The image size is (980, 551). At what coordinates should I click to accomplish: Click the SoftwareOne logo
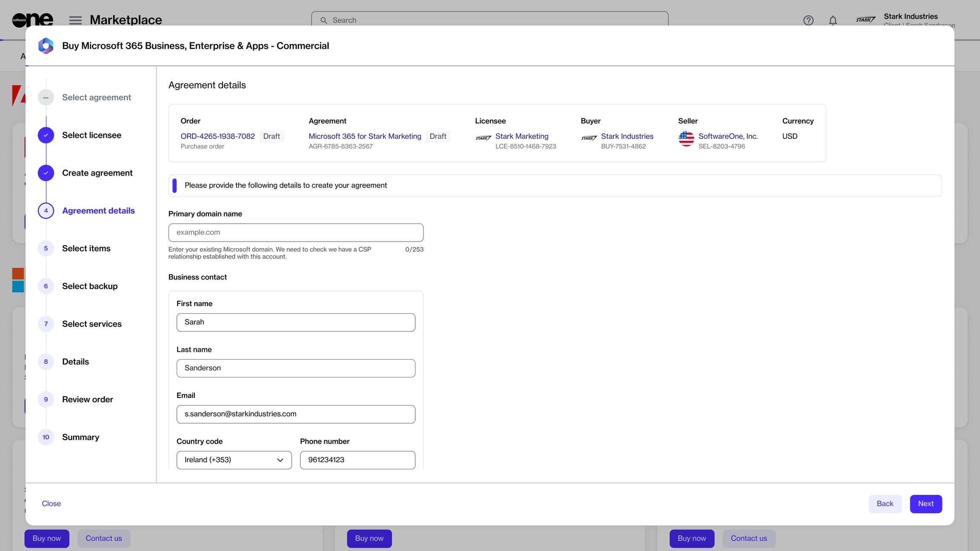33,20
